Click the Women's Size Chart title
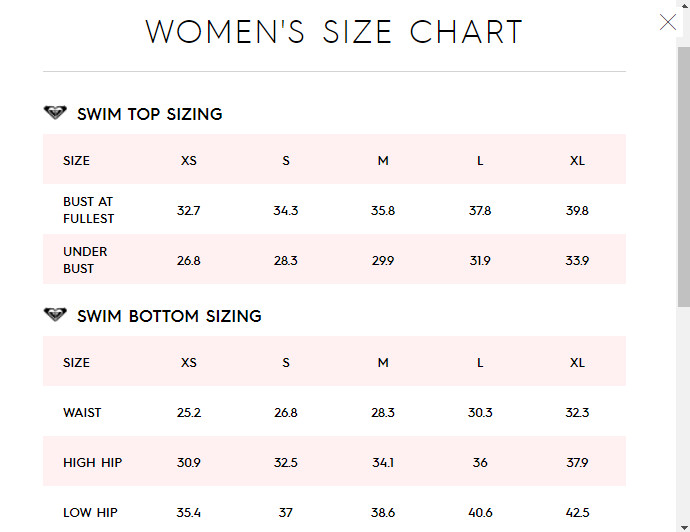This screenshot has width=690, height=532. coord(334,32)
